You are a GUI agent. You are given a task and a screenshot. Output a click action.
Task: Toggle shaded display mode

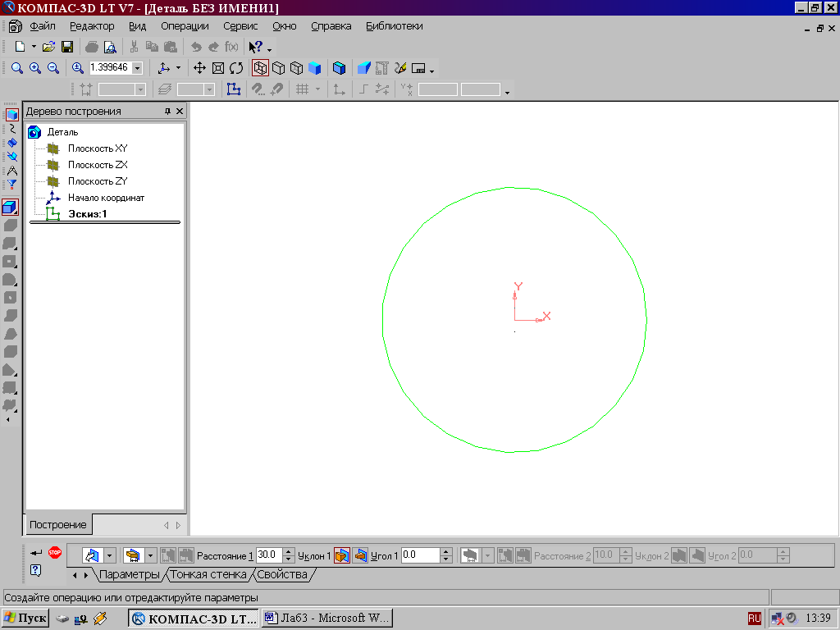pos(314,68)
